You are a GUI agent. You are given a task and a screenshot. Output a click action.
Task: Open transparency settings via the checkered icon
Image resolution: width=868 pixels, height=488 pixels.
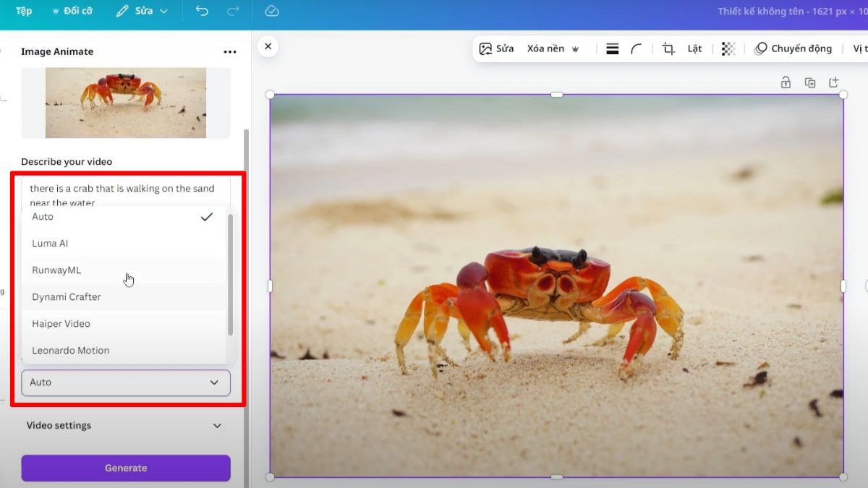click(x=728, y=48)
